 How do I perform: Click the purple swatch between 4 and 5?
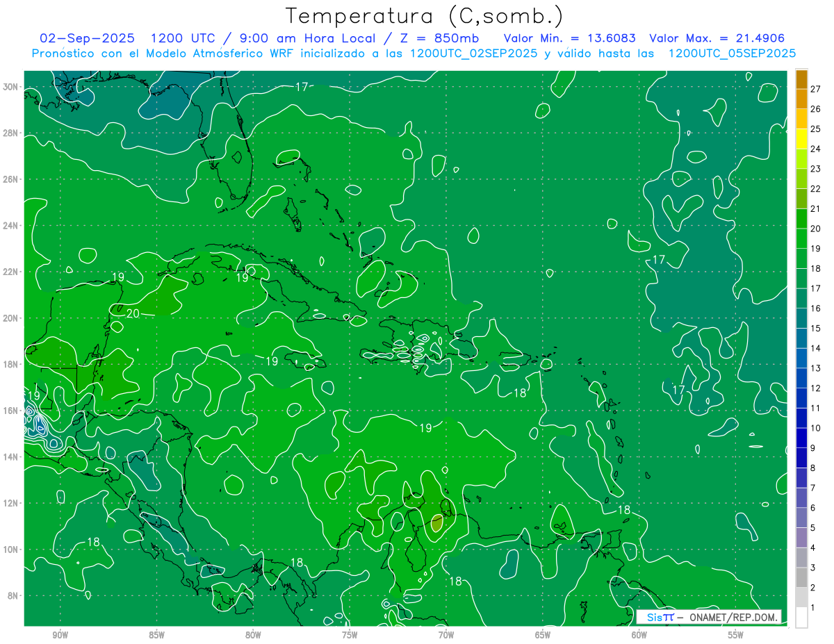pyautogui.click(x=801, y=538)
